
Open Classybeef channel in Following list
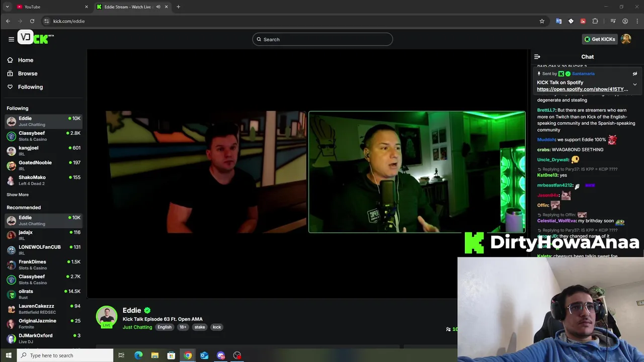pos(43,136)
